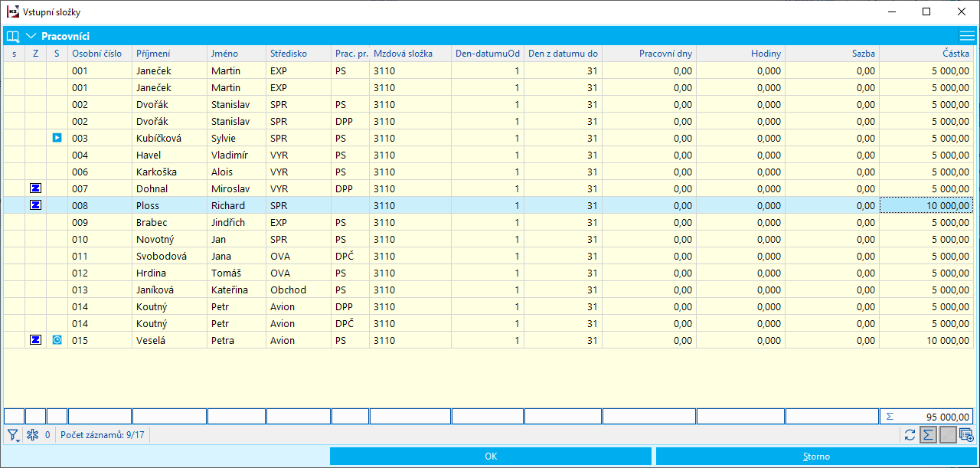Open the hamburger menu in Pracovníci header

coord(966,36)
